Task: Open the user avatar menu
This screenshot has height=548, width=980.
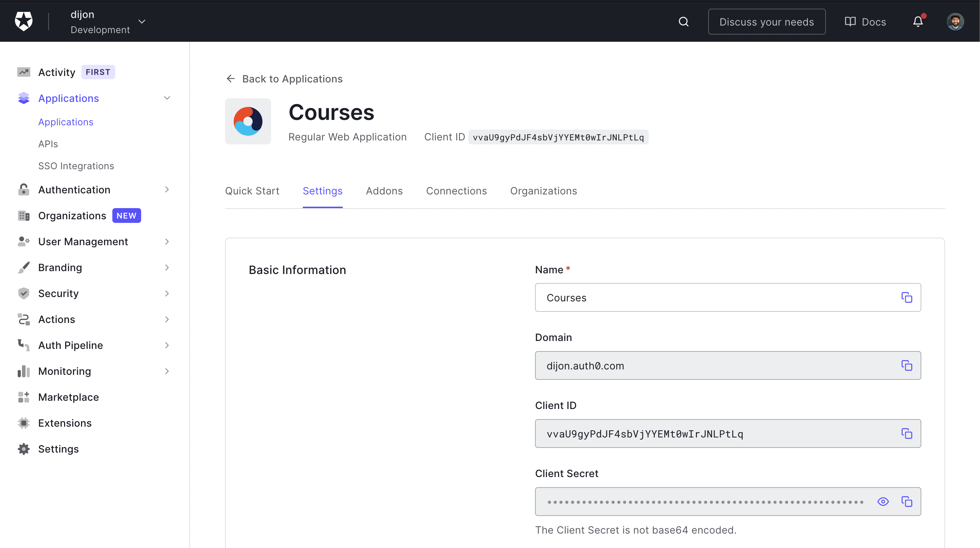Action: pyautogui.click(x=955, y=22)
